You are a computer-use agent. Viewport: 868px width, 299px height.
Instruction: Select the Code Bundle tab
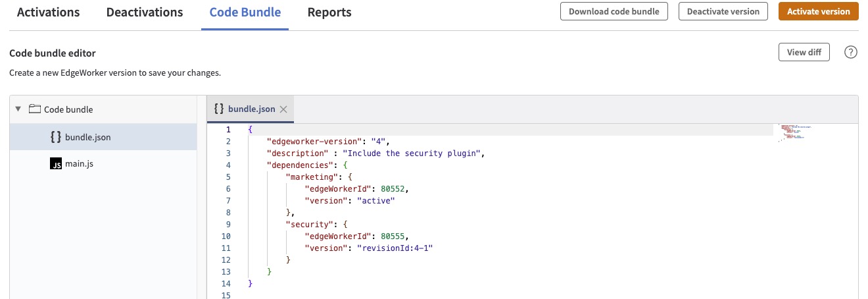click(245, 13)
